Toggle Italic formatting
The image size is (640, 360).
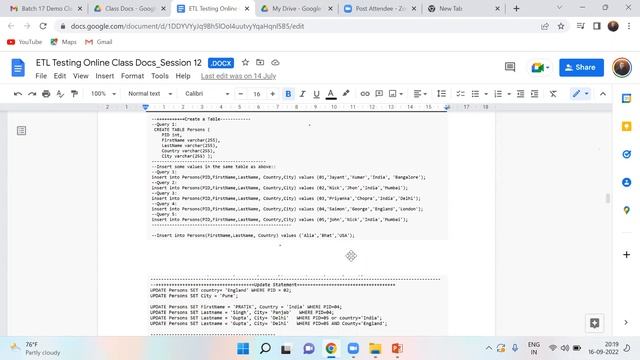(302, 94)
